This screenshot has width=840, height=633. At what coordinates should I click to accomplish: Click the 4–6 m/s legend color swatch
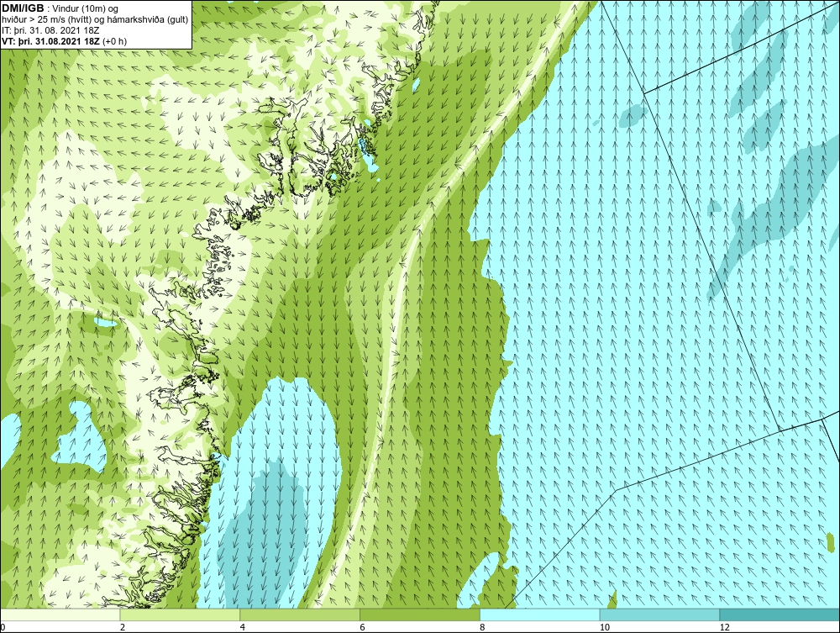pos(300,615)
